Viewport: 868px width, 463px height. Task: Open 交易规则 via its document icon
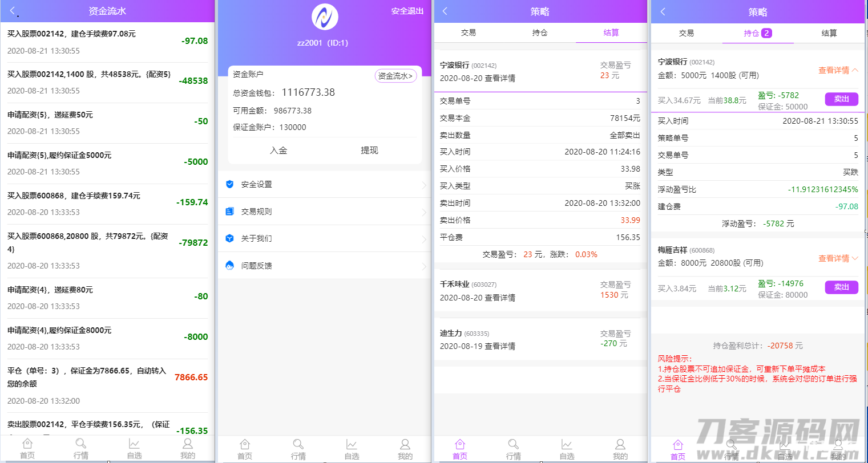[230, 212]
